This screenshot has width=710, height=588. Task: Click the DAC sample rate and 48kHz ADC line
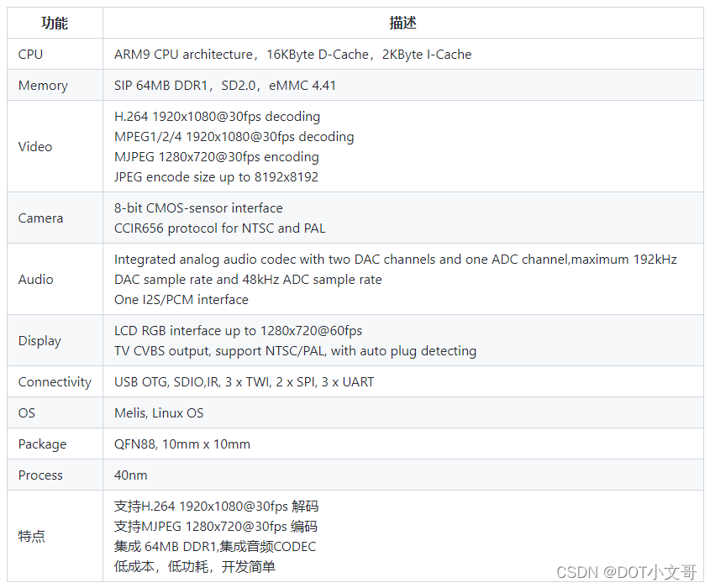coord(248,280)
